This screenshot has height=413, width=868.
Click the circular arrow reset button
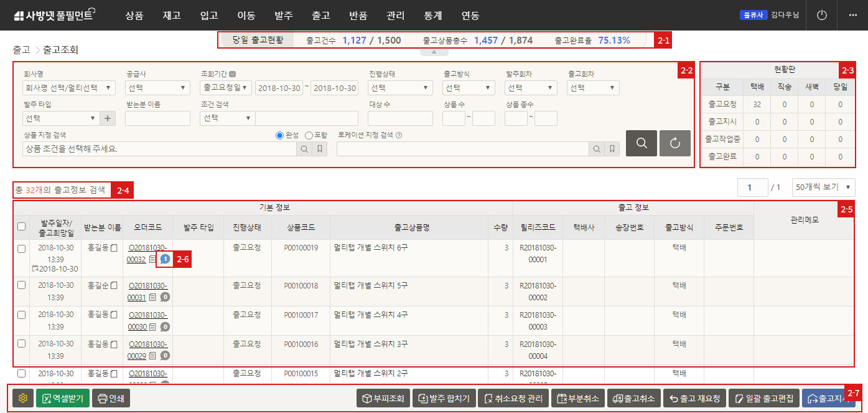(x=674, y=143)
